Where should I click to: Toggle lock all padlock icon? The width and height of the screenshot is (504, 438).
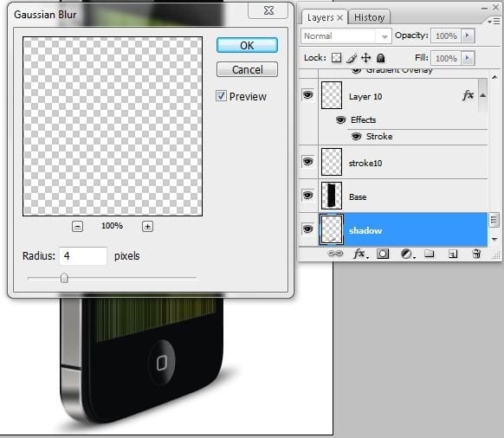pyautogui.click(x=380, y=58)
